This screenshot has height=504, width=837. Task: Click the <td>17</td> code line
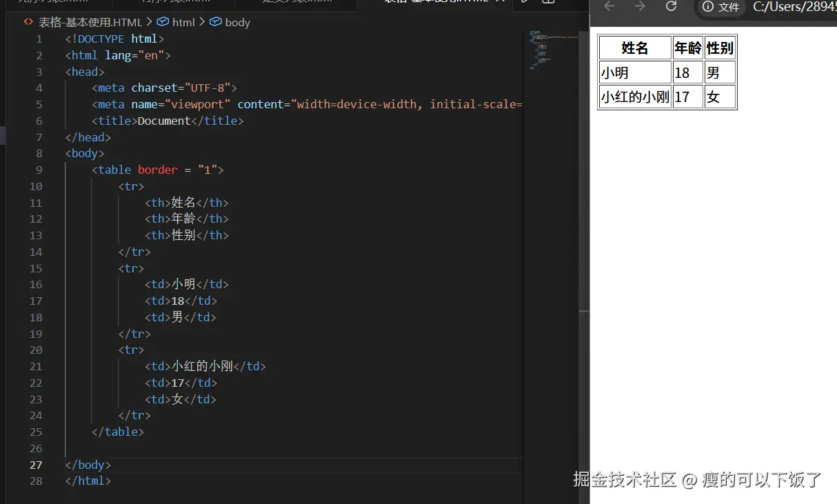pos(181,383)
